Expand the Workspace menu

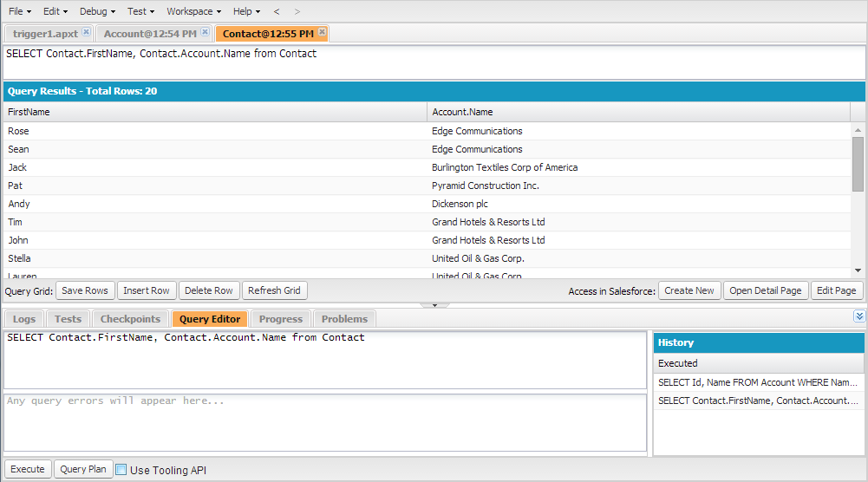[x=193, y=11]
